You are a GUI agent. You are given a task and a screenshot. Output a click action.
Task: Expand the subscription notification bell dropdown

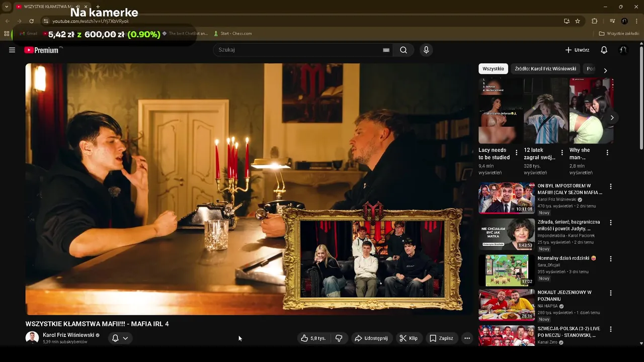coord(120,338)
